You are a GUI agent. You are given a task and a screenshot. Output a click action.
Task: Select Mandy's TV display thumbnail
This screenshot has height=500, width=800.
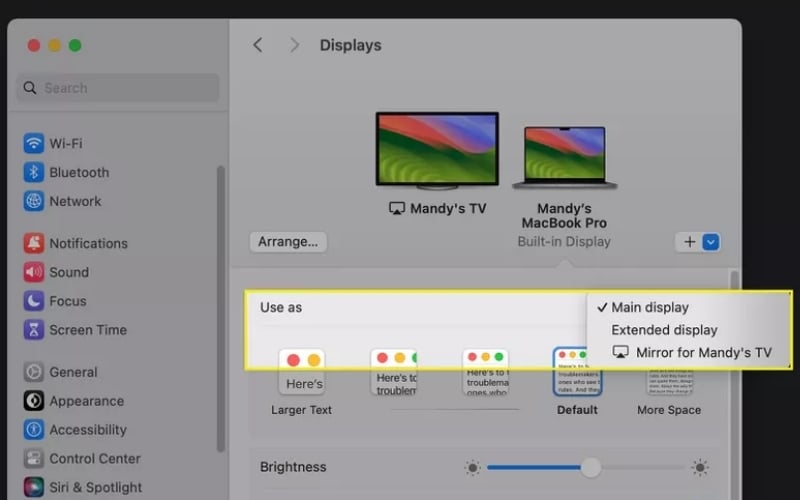(437, 151)
